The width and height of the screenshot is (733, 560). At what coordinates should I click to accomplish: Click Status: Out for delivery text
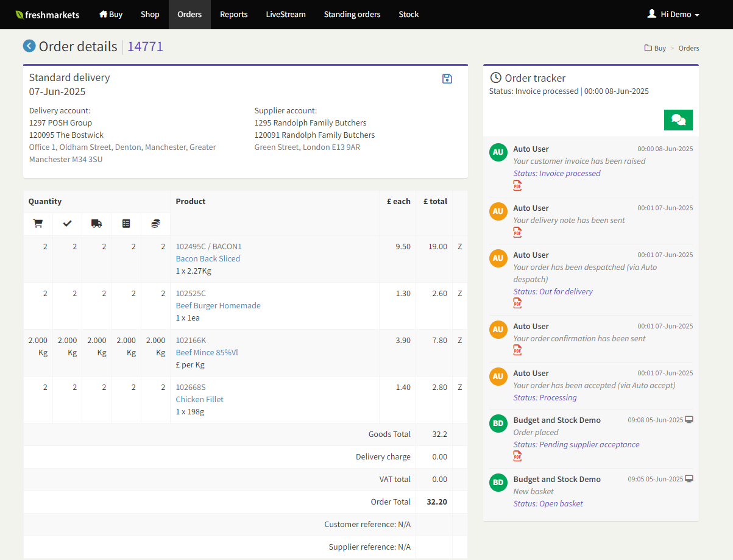click(553, 291)
